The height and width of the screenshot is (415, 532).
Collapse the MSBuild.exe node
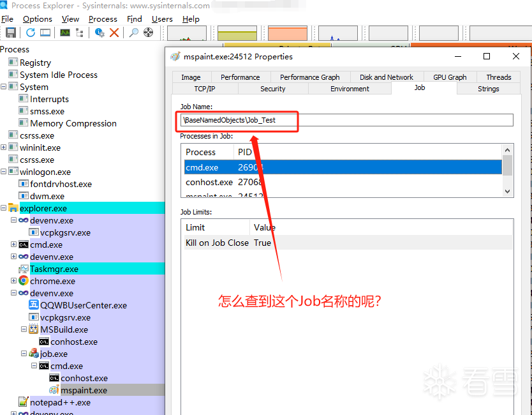click(x=24, y=329)
